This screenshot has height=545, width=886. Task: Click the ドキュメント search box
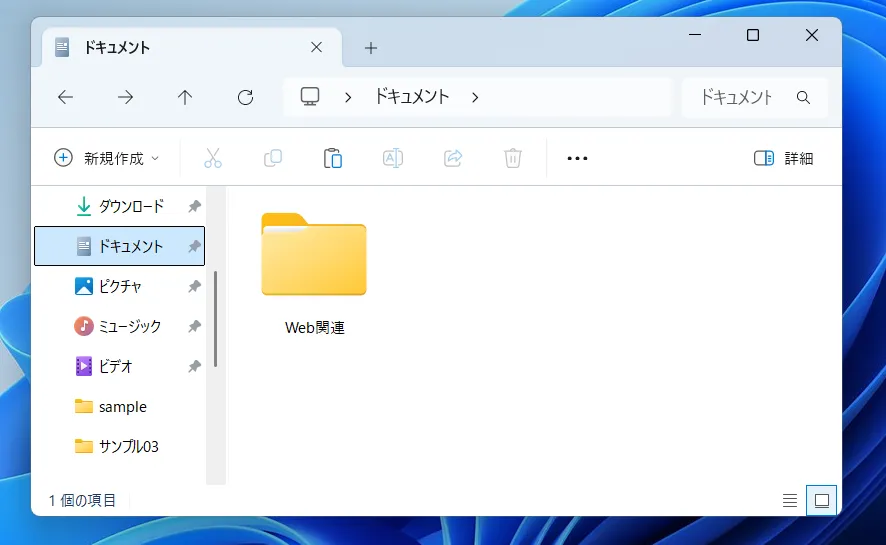pyautogui.click(x=754, y=97)
